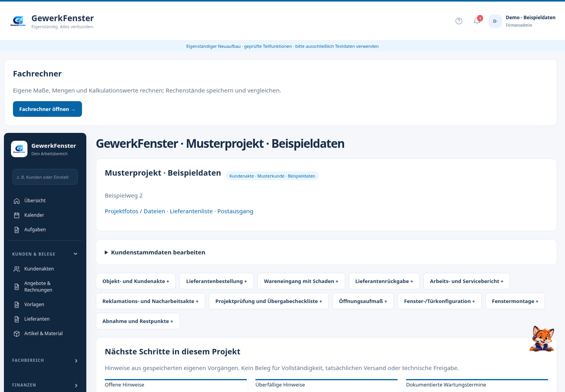Click the Kundenakten people icon

[x=16, y=269]
